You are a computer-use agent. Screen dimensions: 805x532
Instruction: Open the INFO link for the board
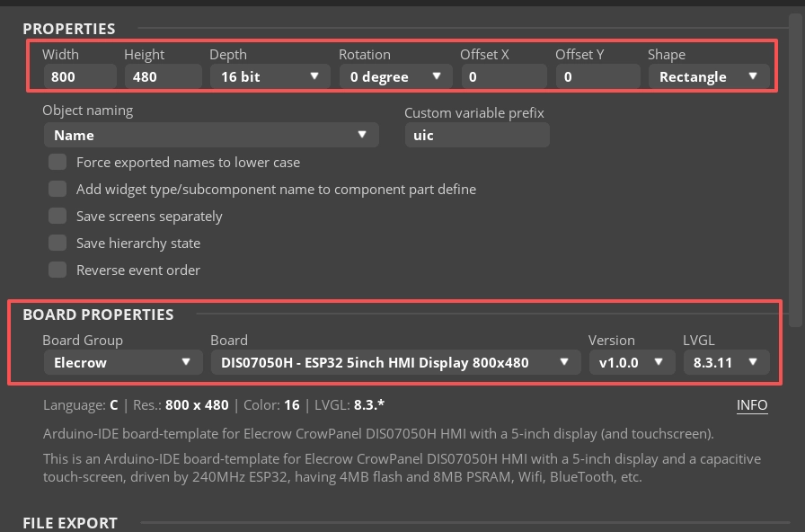[x=752, y=405]
